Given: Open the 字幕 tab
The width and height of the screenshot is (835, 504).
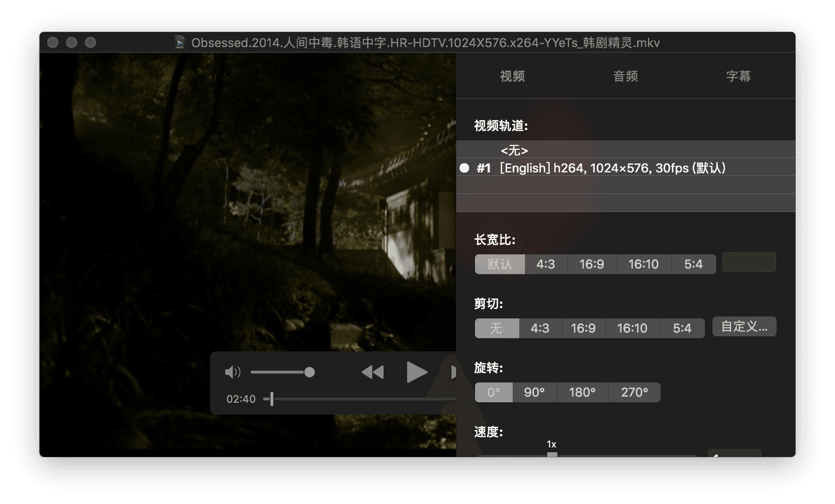Looking at the screenshot, I should coord(738,76).
